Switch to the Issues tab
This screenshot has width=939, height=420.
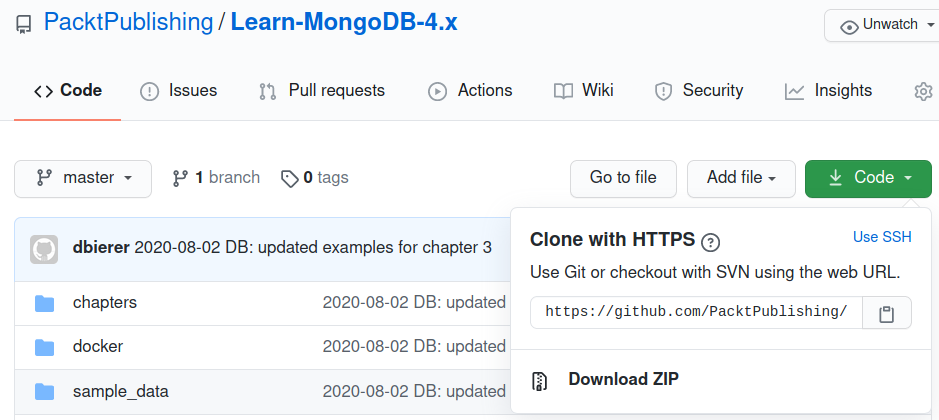point(177,91)
